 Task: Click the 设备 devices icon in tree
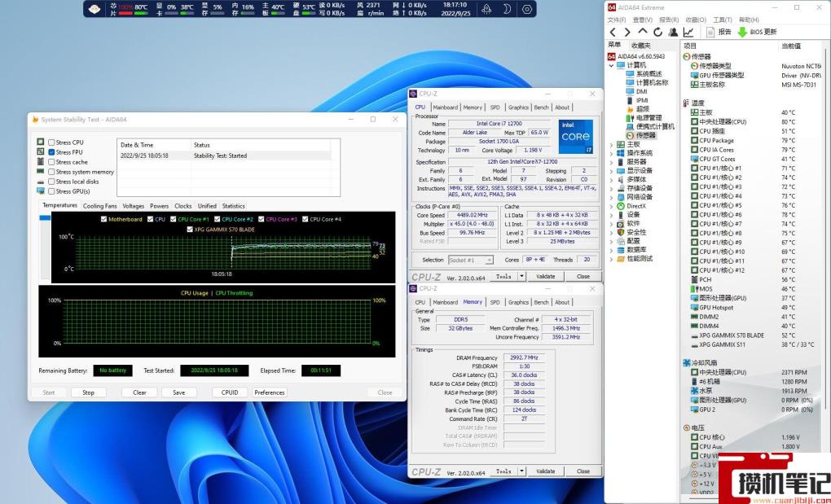click(621, 214)
